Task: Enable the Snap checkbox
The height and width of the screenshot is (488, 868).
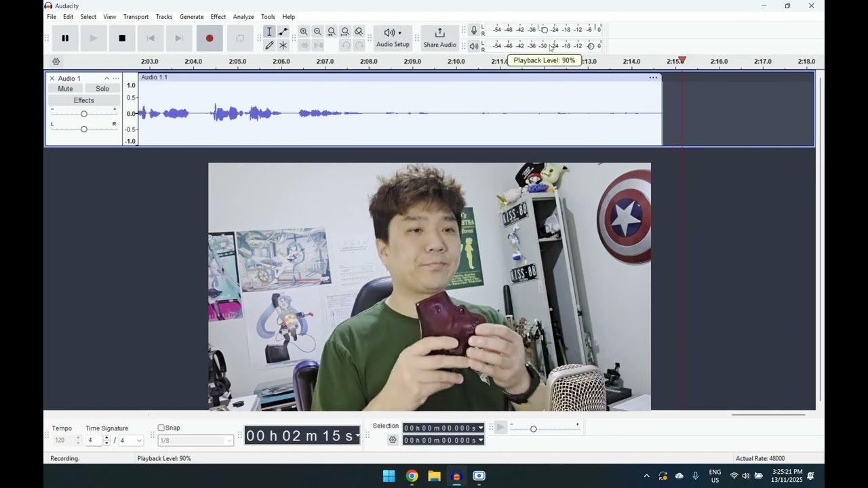Action: [x=161, y=428]
